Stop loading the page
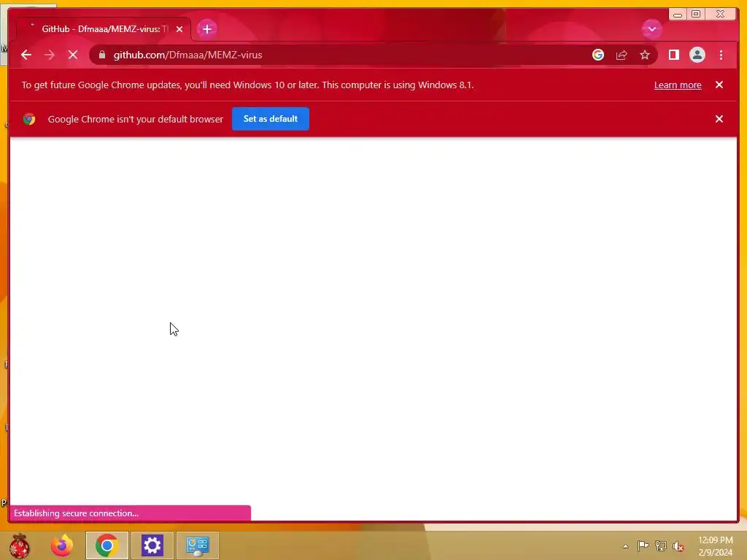 73,55
